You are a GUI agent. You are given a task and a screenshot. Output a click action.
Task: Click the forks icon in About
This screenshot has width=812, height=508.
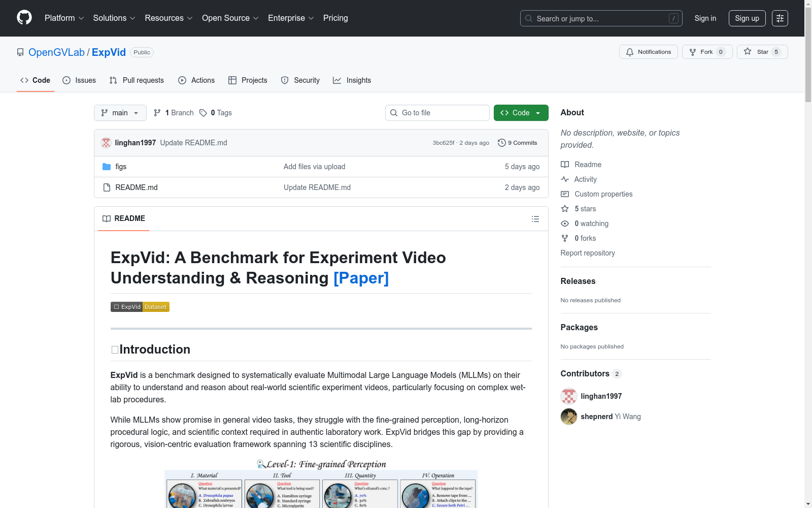[565, 238]
